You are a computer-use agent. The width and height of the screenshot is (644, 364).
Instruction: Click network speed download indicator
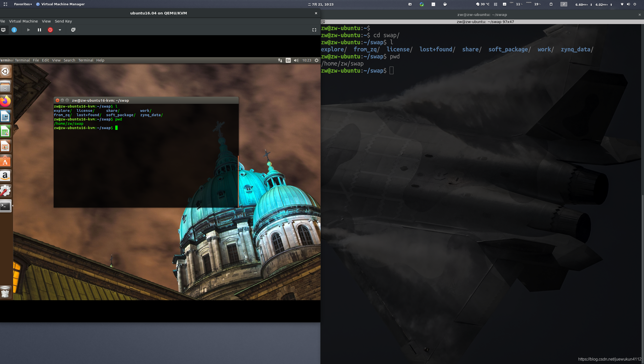[x=584, y=5]
